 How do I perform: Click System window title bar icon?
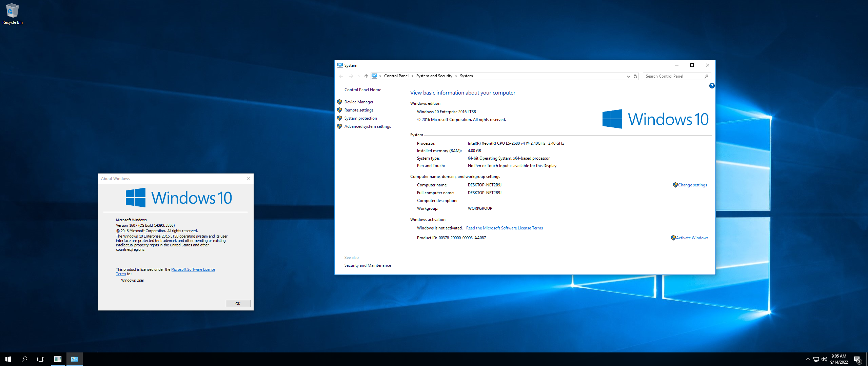click(340, 65)
